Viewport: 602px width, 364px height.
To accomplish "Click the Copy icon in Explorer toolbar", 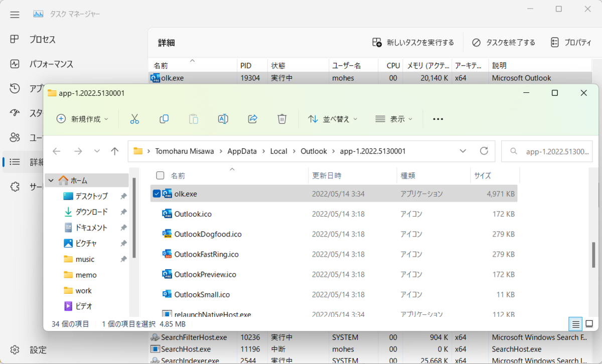I will (164, 119).
